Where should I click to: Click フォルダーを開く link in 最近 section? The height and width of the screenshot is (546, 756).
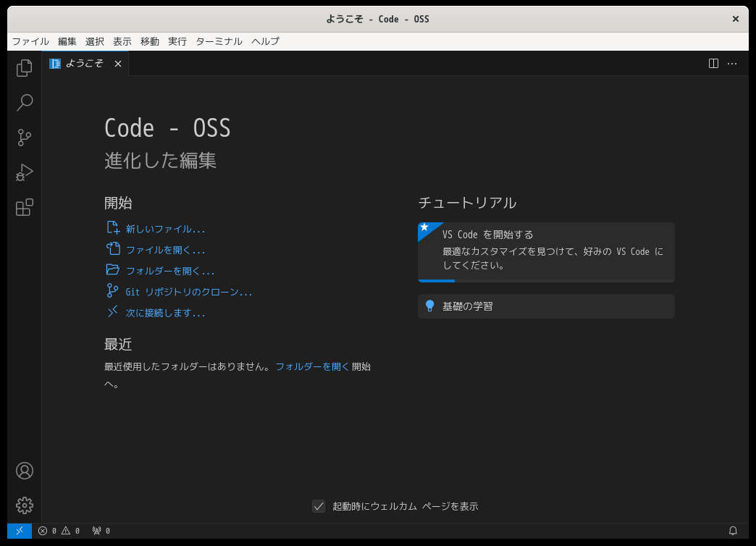coord(312,366)
